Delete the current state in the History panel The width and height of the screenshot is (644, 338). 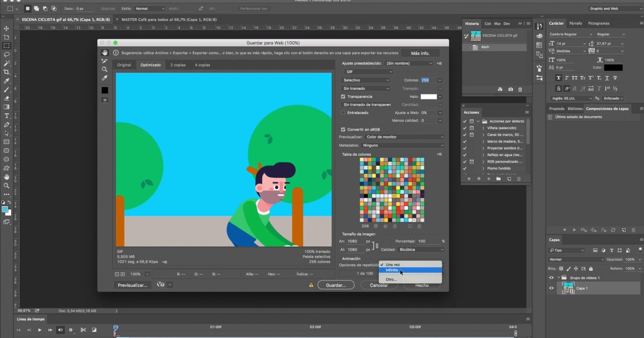[519, 89]
